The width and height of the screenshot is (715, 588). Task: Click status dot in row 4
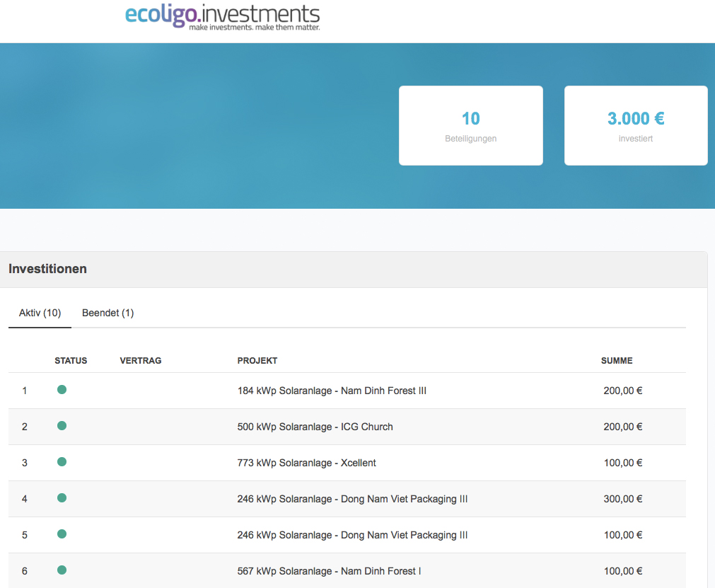(62, 497)
